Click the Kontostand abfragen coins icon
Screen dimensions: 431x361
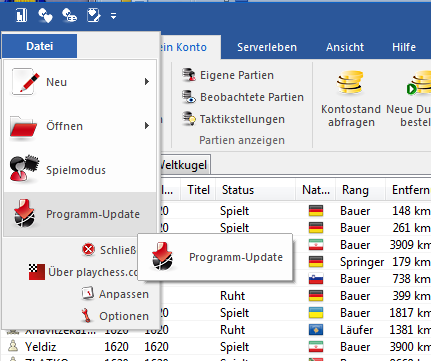tap(350, 82)
